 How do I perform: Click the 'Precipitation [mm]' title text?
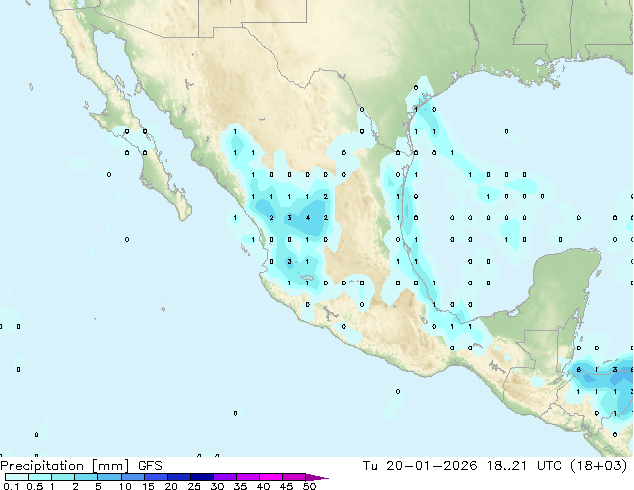coord(65,466)
